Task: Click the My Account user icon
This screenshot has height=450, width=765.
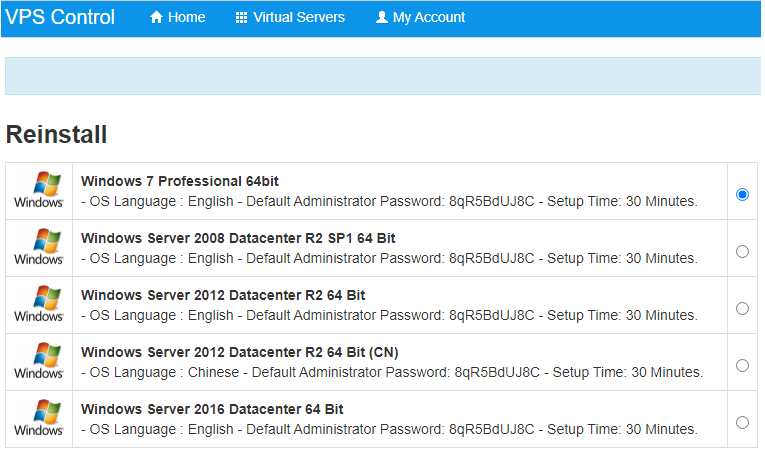Action: [381, 18]
